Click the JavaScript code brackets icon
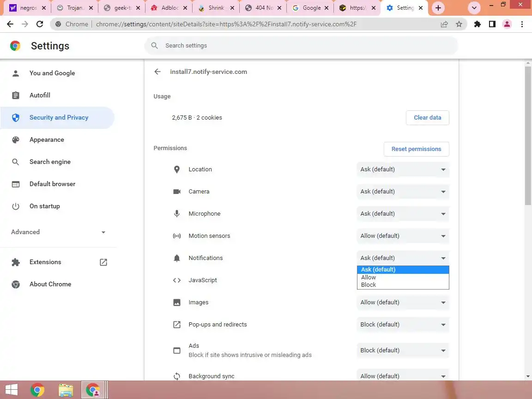 [x=177, y=280]
